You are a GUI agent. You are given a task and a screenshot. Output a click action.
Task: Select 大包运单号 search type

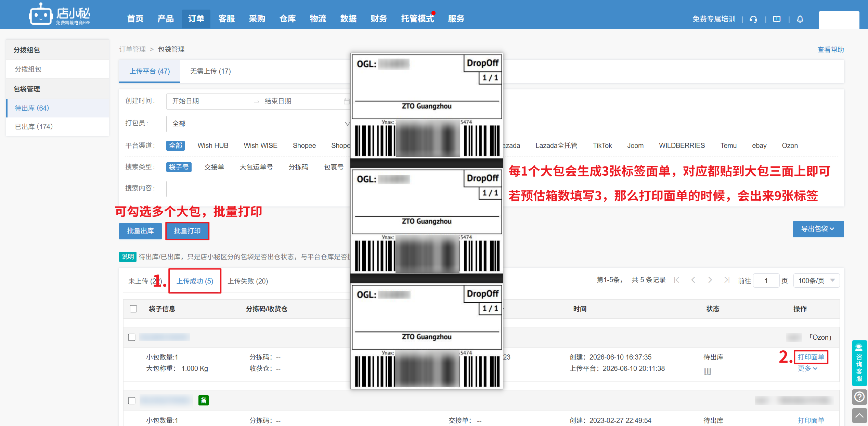point(256,167)
